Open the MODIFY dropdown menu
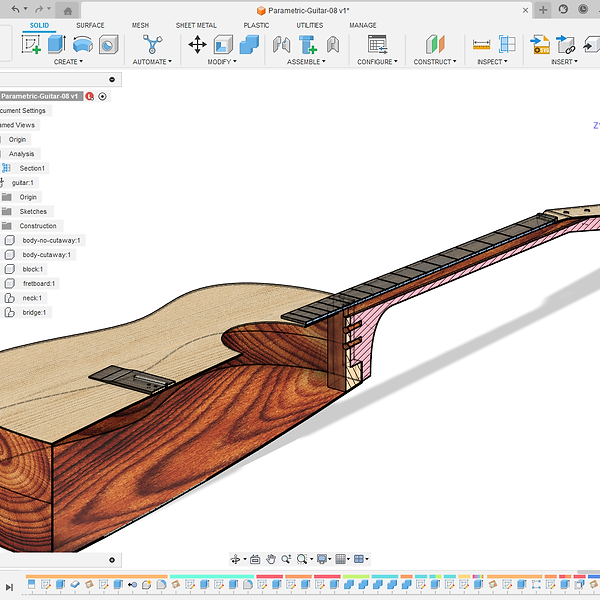Image resolution: width=600 pixels, height=600 pixels. click(x=222, y=62)
